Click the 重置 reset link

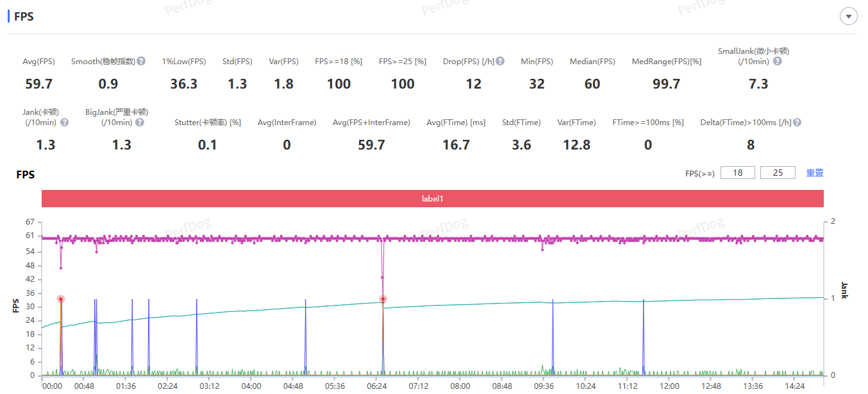point(814,173)
